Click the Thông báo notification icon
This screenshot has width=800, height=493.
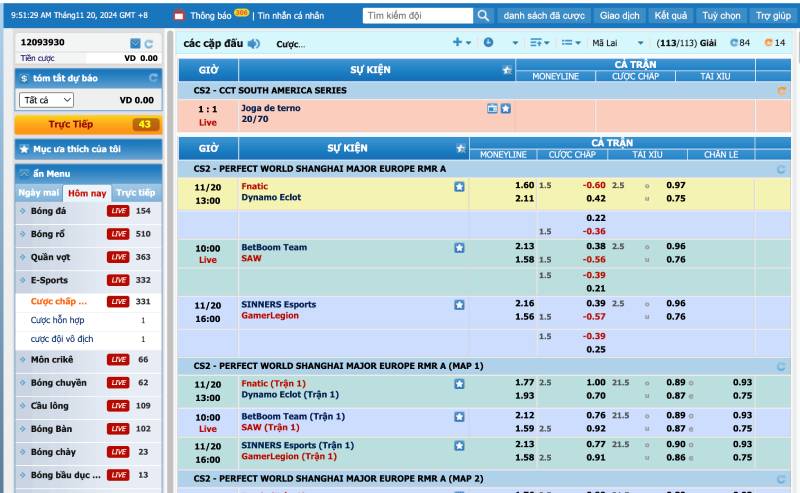[179, 16]
